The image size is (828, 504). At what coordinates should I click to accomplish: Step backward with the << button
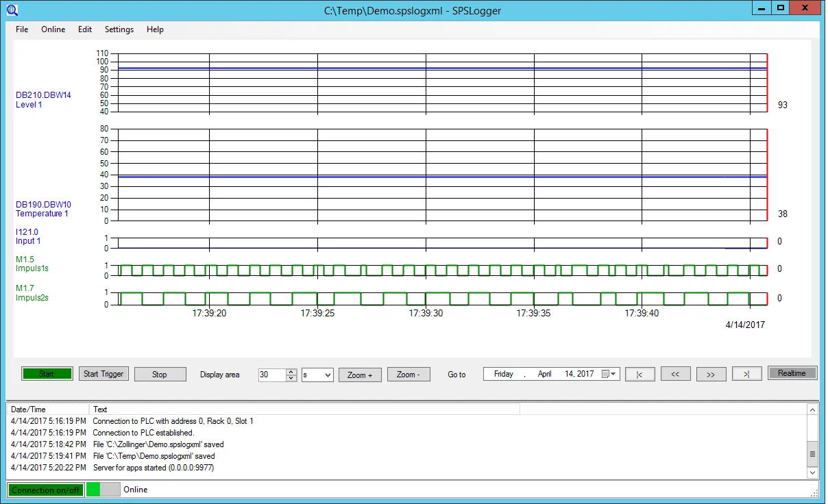675,375
